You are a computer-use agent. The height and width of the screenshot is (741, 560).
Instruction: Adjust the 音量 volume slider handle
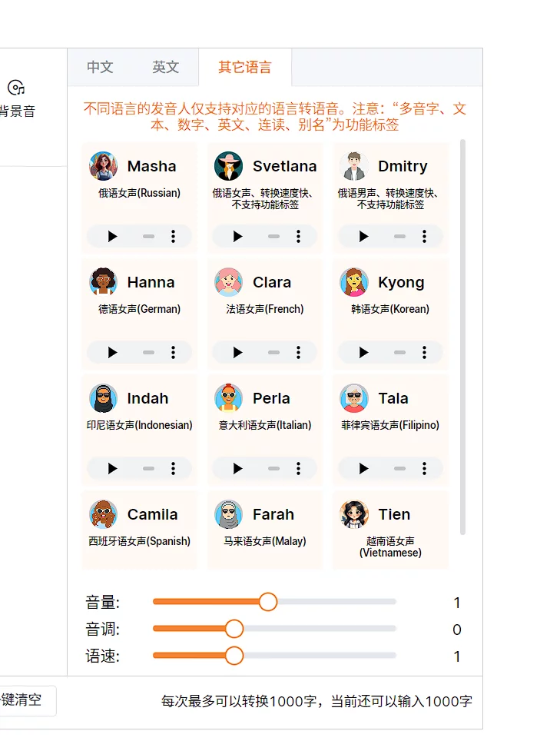[x=267, y=602]
